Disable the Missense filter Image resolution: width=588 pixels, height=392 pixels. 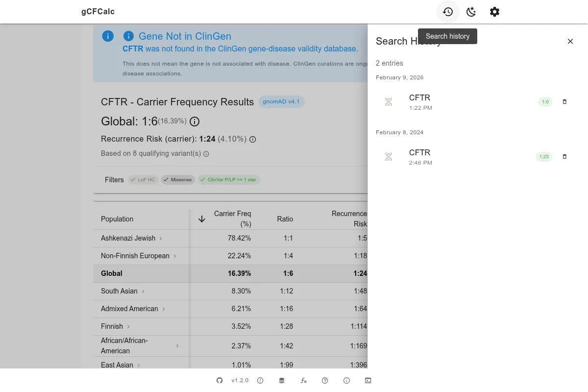pos(178,179)
